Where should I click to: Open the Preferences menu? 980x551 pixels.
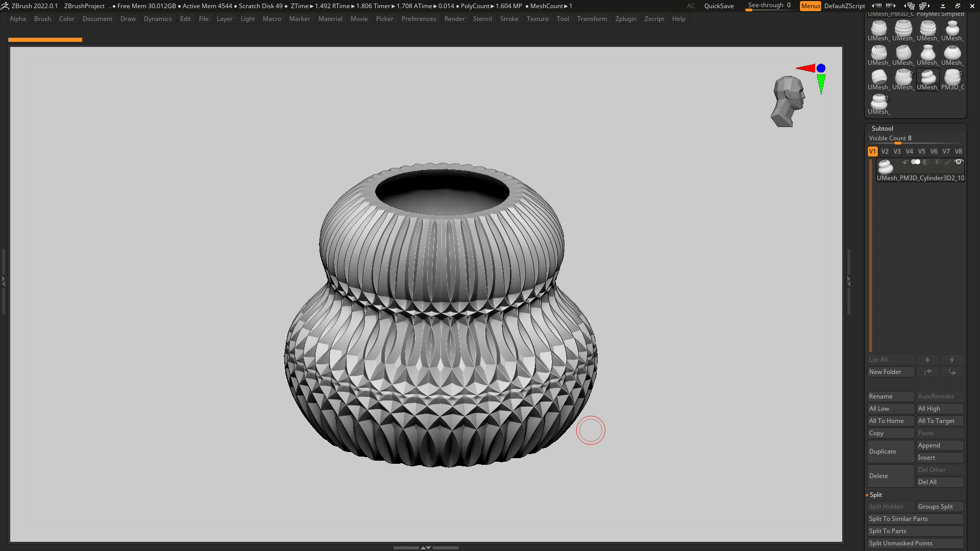[419, 19]
